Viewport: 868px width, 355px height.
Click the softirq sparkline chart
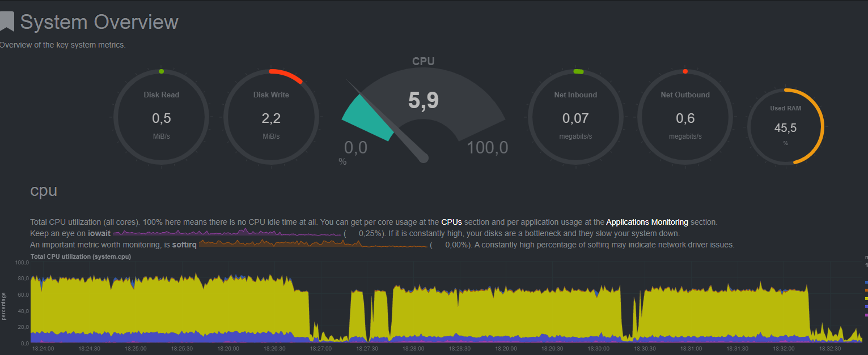312,245
